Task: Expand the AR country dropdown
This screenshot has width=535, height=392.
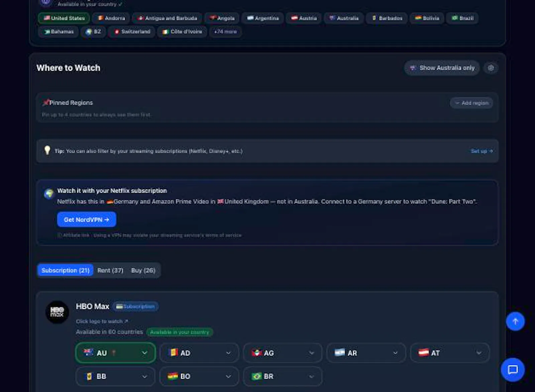Action: point(366,353)
